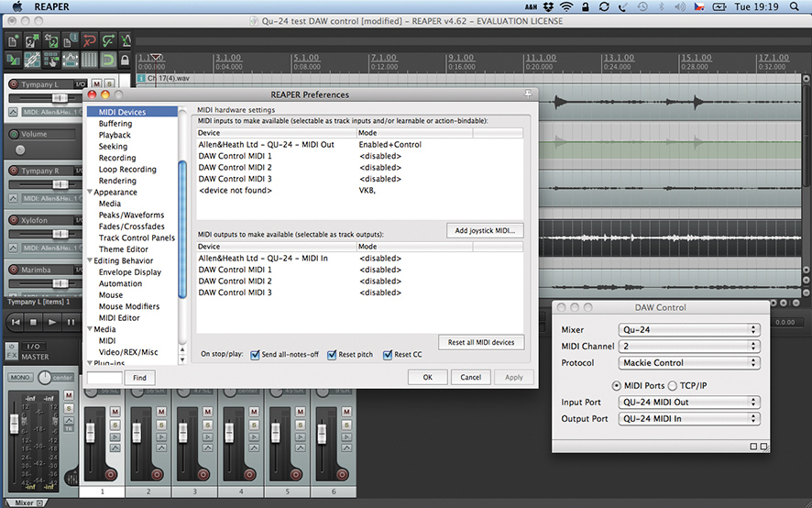
Task: Click the green Redo toolbar icon
Action: point(108,40)
